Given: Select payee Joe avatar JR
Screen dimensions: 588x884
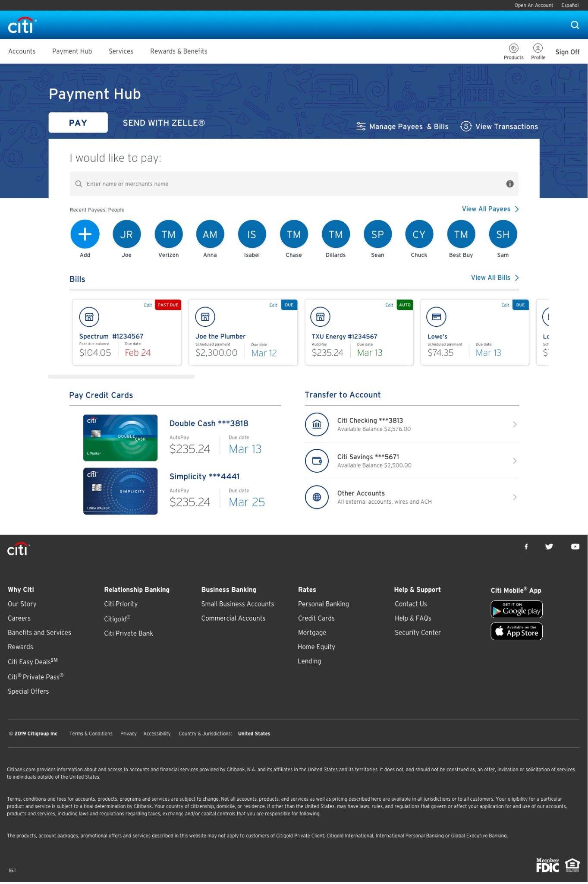Looking at the screenshot, I should pos(126,234).
